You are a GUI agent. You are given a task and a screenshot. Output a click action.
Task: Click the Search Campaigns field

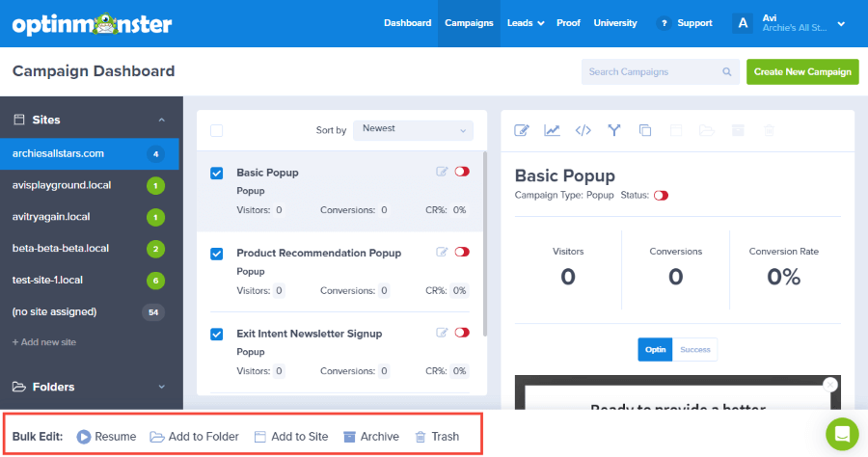[x=660, y=72]
